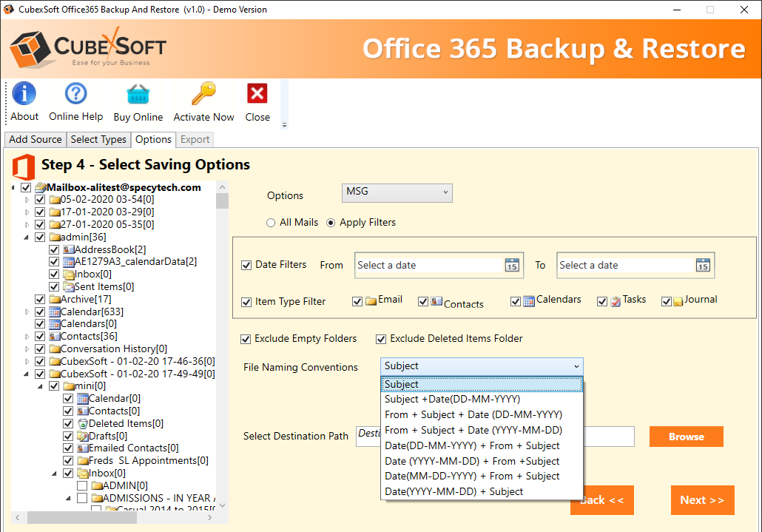Click the folder tree vertical scrollbar
The image size is (762, 532).
222,333
